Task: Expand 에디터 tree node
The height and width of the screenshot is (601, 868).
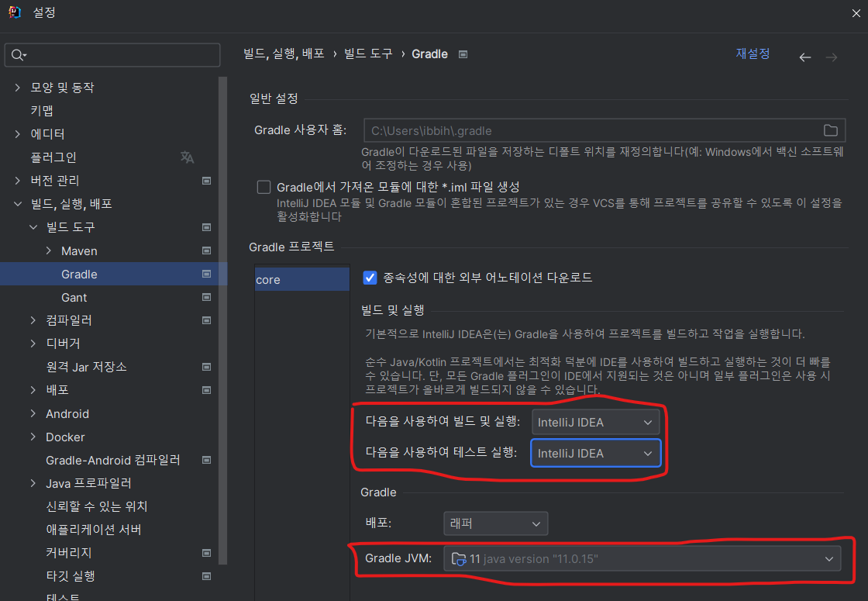Action: click(18, 134)
